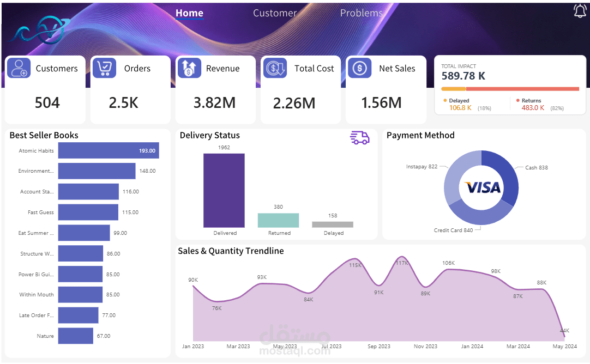This screenshot has width=590, height=364.
Task: Click the Net Sales value 1.56M
Action: pos(382,102)
